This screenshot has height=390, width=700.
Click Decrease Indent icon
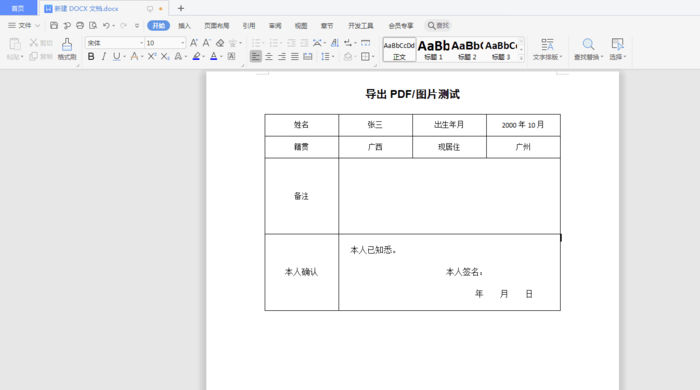[x=291, y=43]
